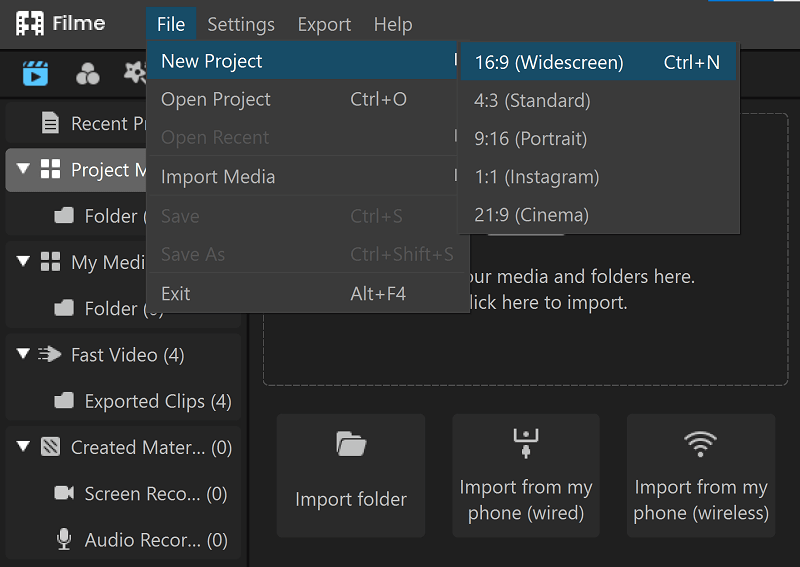Collapse the My Media tree section
The height and width of the screenshot is (567, 800).
[23, 261]
